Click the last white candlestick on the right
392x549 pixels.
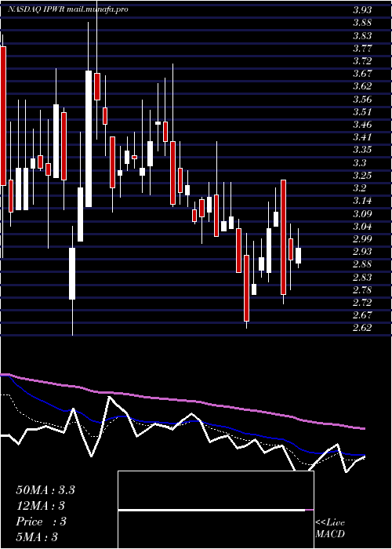pyautogui.click(x=298, y=256)
